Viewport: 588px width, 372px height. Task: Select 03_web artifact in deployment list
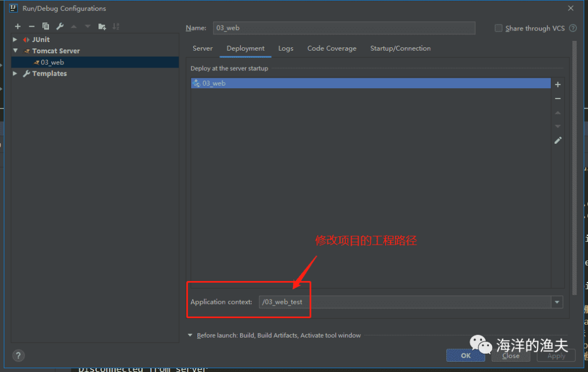tap(371, 83)
